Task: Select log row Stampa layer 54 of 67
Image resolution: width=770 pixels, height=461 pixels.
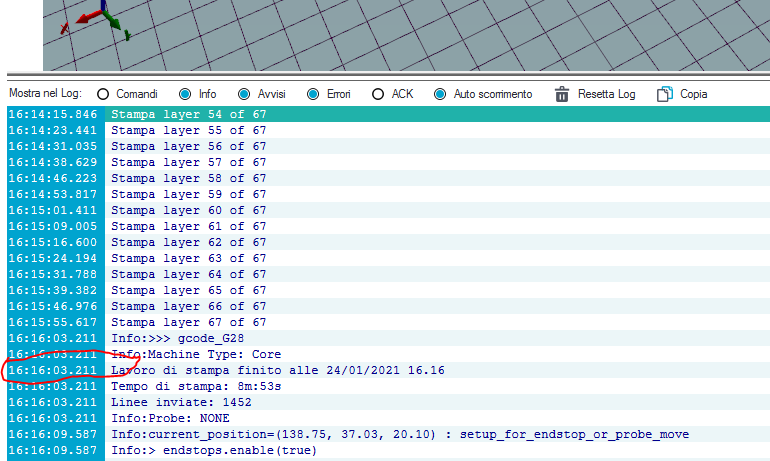Action: 388,114
